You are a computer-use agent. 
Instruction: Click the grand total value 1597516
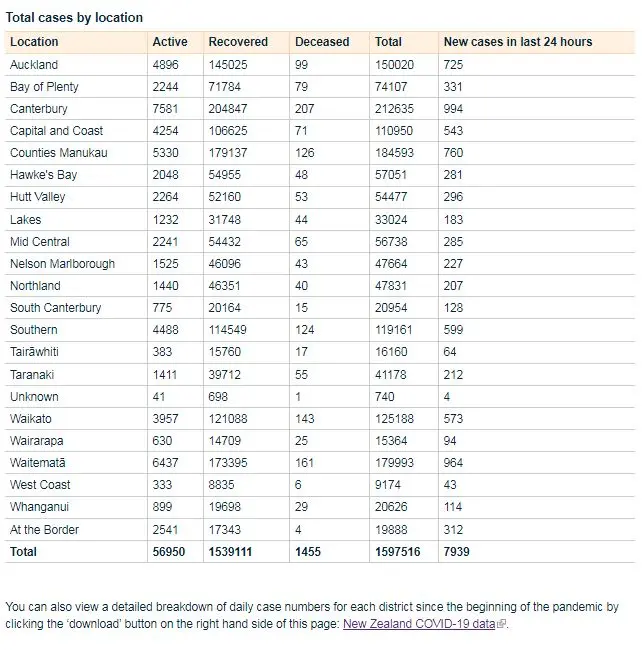point(397,552)
